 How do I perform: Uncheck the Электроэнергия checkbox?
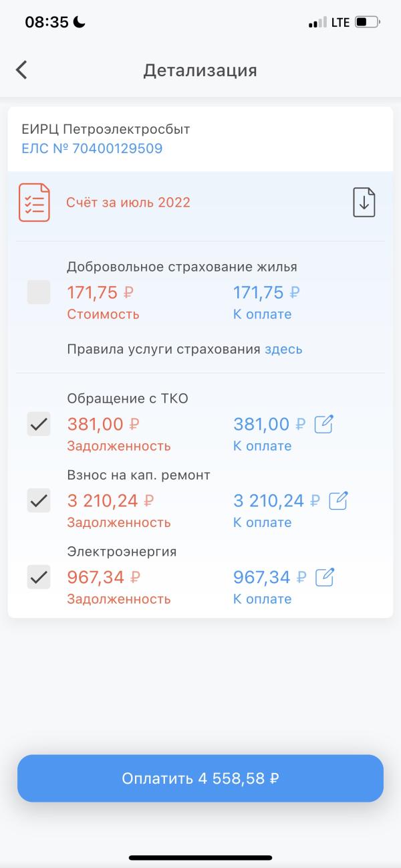(39, 576)
